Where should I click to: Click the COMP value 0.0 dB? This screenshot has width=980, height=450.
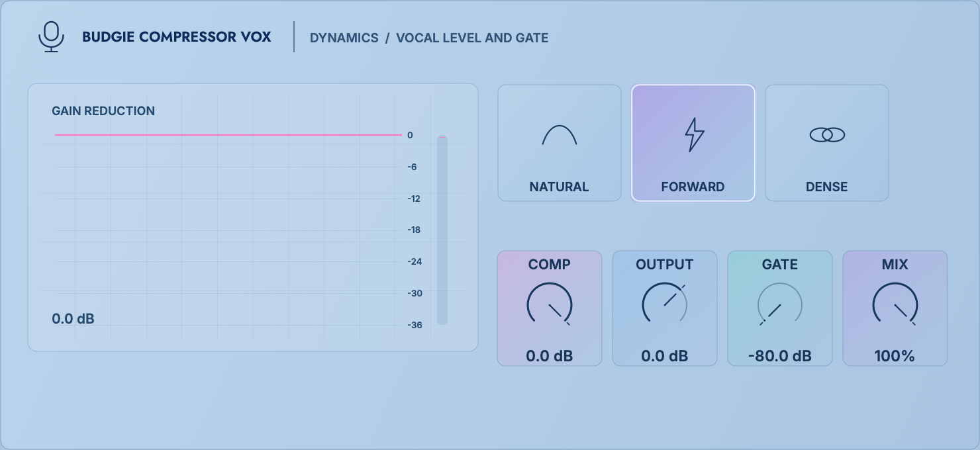pyautogui.click(x=550, y=356)
